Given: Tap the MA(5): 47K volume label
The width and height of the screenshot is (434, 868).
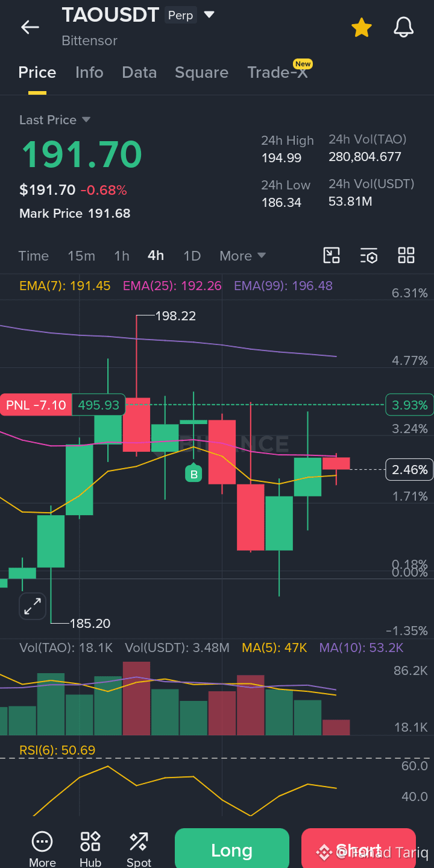Looking at the screenshot, I should point(274,648).
